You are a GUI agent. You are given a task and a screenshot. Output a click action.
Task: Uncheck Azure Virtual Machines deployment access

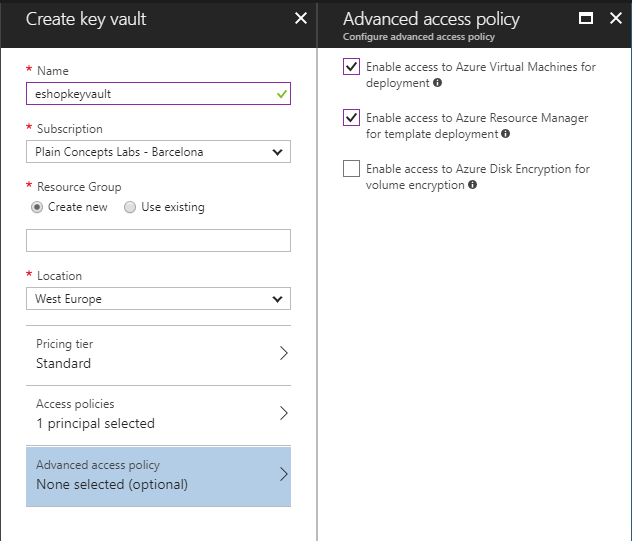tap(351, 67)
